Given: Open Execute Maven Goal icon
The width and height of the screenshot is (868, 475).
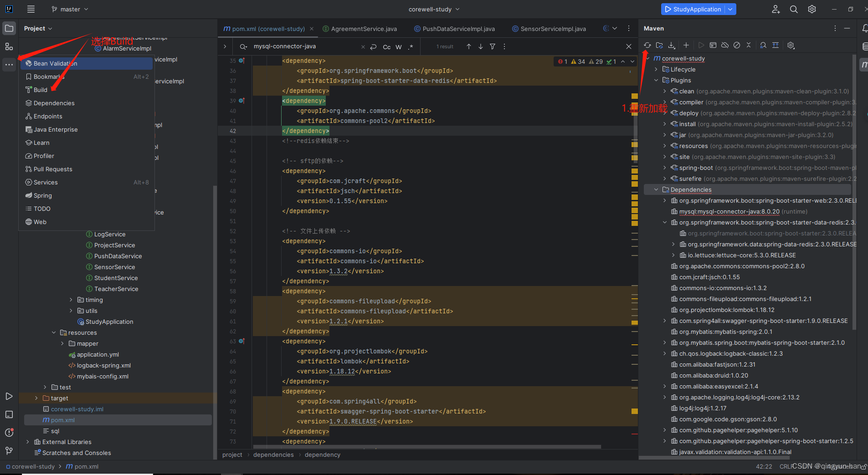Looking at the screenshot, I should (713, 45).
